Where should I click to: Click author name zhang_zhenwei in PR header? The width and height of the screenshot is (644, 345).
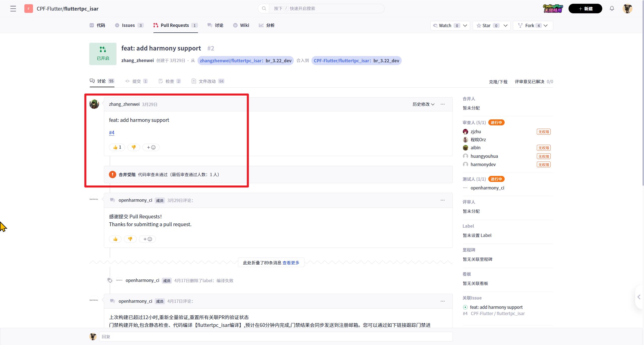pyautogui.click(x=137, y=61)
